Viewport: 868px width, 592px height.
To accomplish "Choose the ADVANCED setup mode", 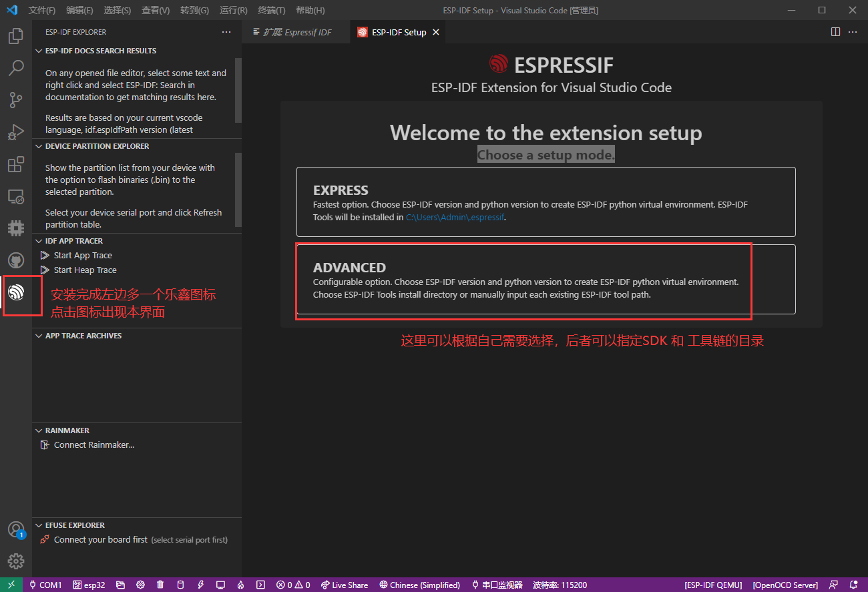I will (x=546, y=279).
